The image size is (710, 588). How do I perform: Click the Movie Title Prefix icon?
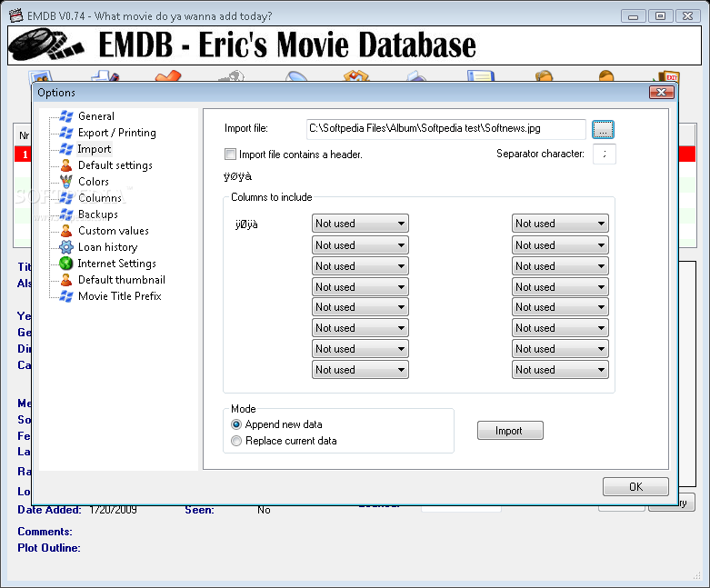[66, 296]
